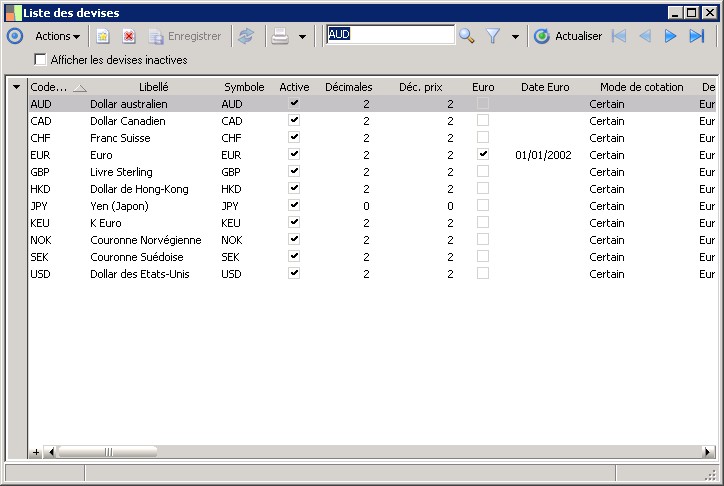The height and width of the screenshot is (486, 724).
Task: Click the horizontal scrollbar right arrow
Action: click(707, 452)
